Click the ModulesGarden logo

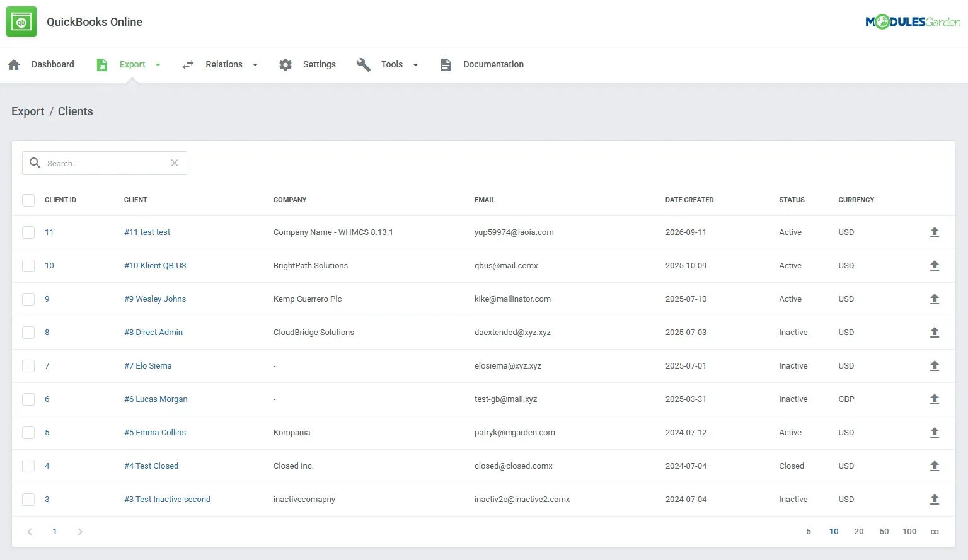(913, 22)
